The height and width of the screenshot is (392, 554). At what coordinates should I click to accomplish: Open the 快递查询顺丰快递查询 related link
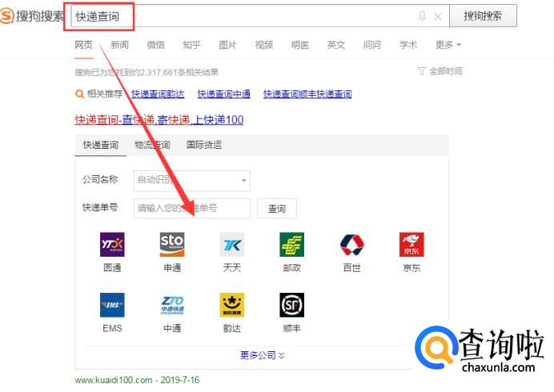(307, 94)
